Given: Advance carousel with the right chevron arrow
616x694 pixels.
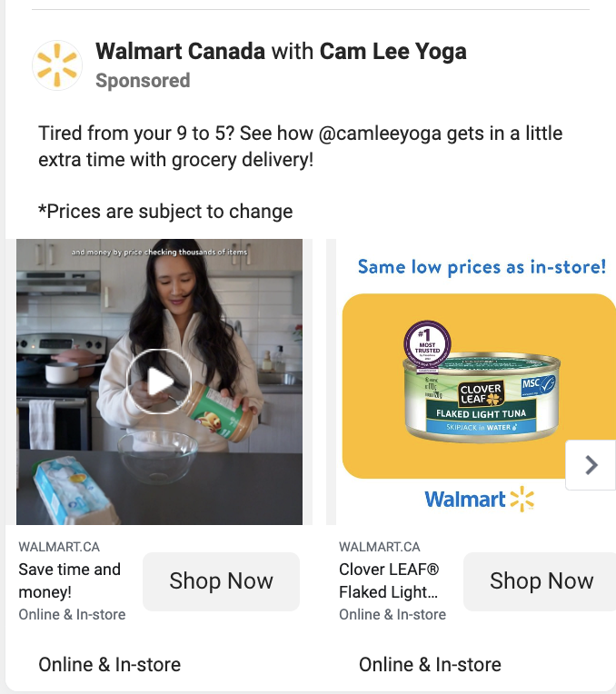Looking at the screenshot, I should coord(591,465).
